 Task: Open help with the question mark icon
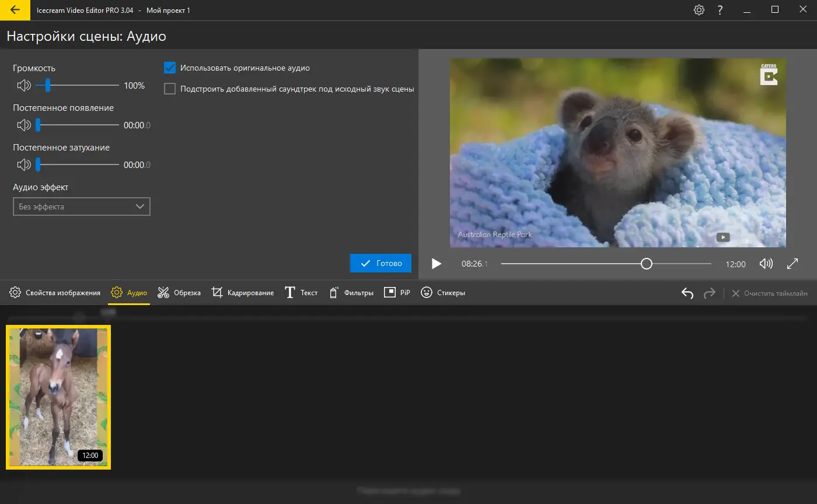tap(720, 10)
